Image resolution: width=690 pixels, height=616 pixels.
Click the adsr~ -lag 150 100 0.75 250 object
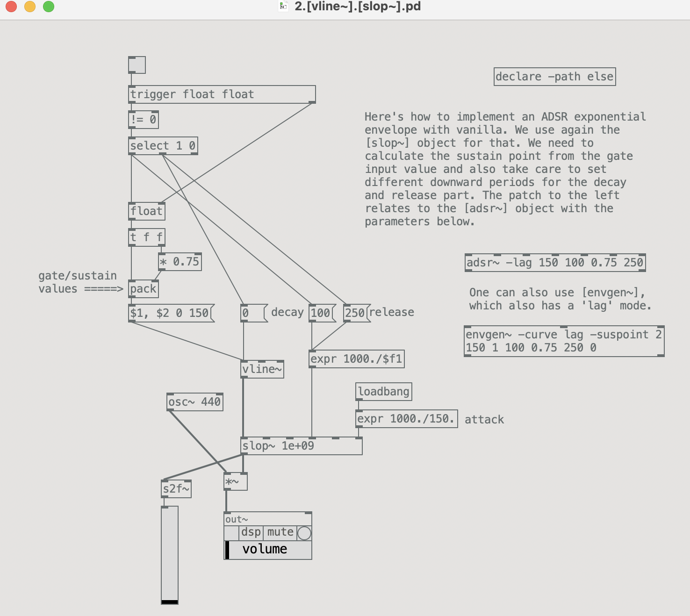[555, 263]
